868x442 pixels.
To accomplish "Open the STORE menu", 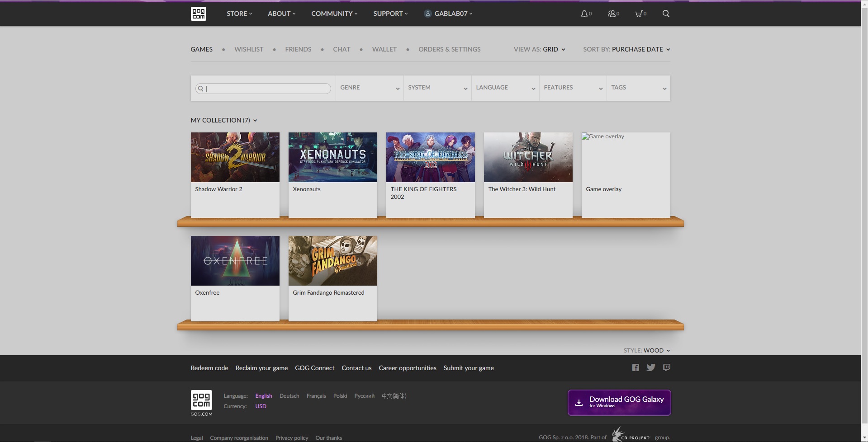I will coord(239,14).
